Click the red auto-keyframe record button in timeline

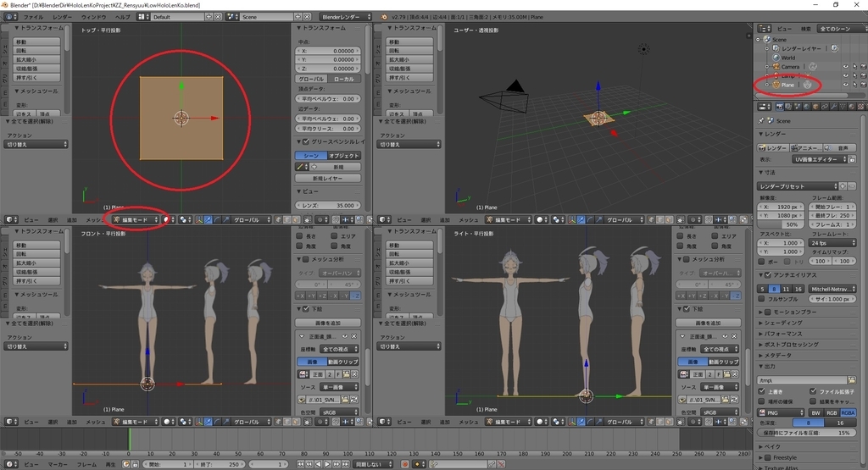tap(404, 464)
